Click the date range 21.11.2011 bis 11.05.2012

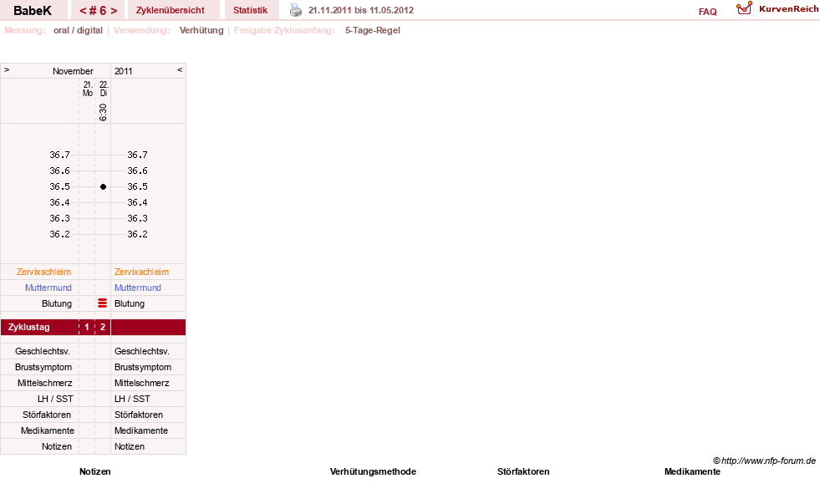(x=361, y=10)
